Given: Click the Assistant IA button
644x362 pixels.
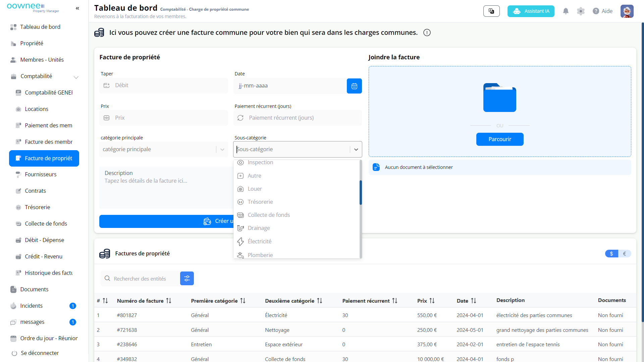Looking at the screenshot, I should point(531,11).
